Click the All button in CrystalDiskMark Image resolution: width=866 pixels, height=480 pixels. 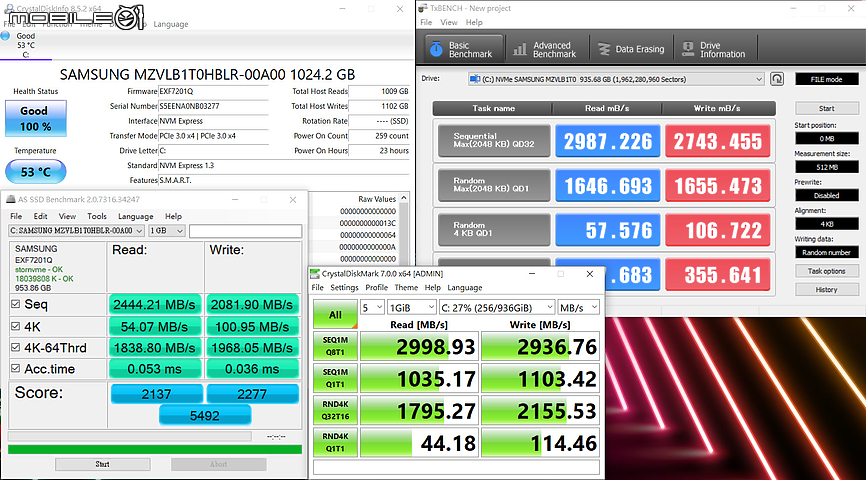335,314
